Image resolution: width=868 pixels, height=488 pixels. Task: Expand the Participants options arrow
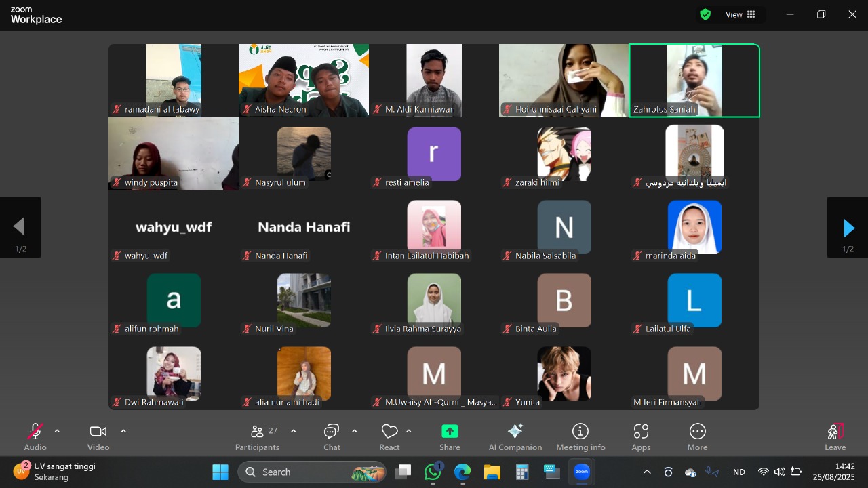point(293,431)
